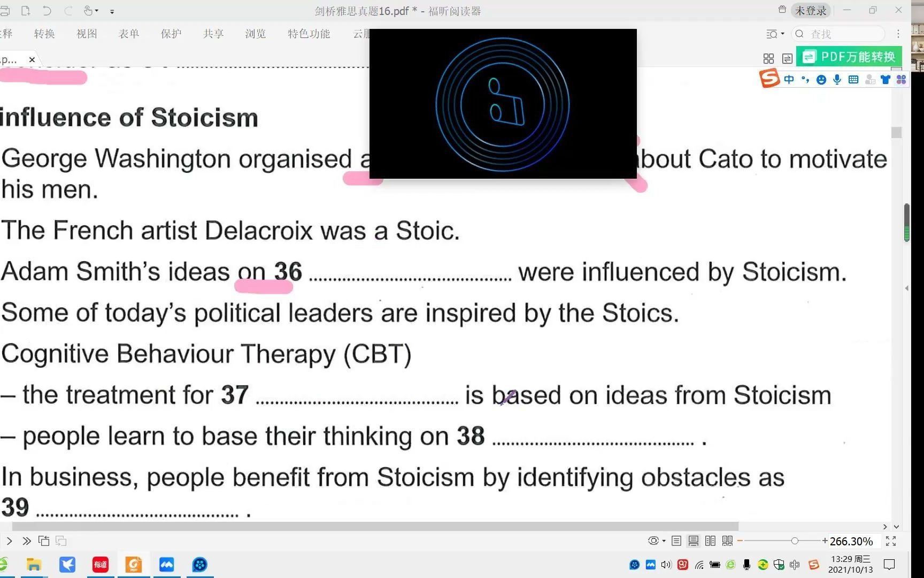This screenshot has height=578, width=924.
Task: Click the 未登录 login button
Action: [x=811, y=10]
